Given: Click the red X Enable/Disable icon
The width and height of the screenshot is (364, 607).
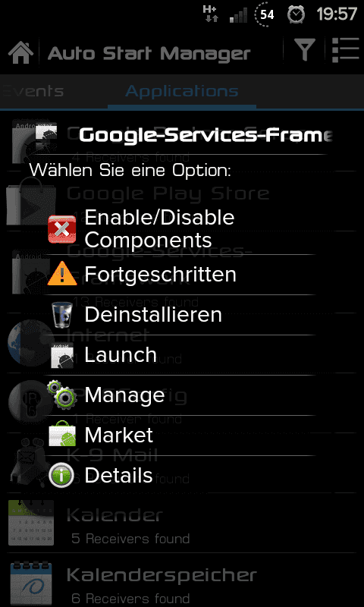Looking at the screenshot, I should click(62, 229).
